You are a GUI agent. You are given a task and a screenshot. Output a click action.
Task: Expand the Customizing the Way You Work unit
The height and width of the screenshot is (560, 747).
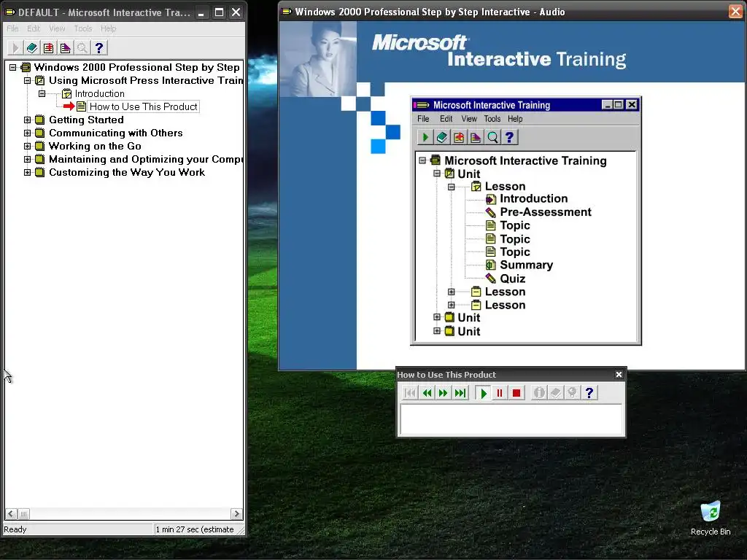(x=28, y=172)
